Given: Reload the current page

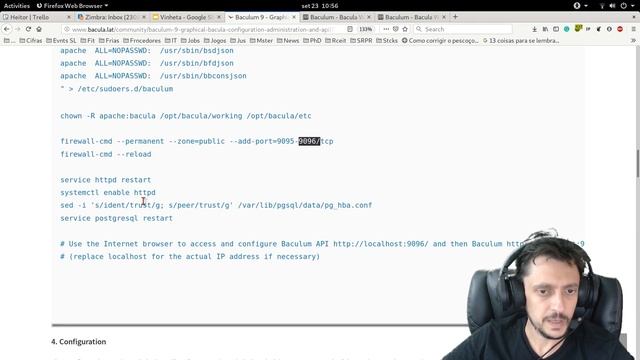Looking at the screenshot, I should point(28,29).
